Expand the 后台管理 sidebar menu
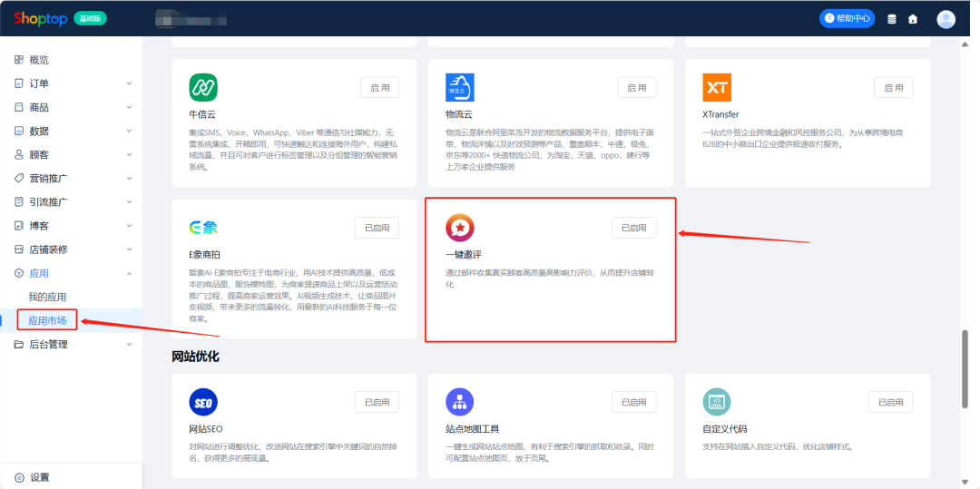The image size is (980, 489). [x=71, y=344]
